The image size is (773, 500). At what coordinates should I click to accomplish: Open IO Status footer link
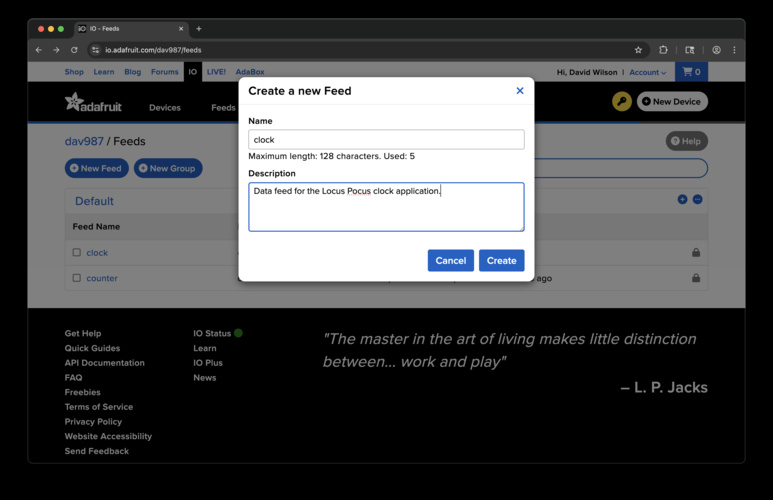pos(212,333)
